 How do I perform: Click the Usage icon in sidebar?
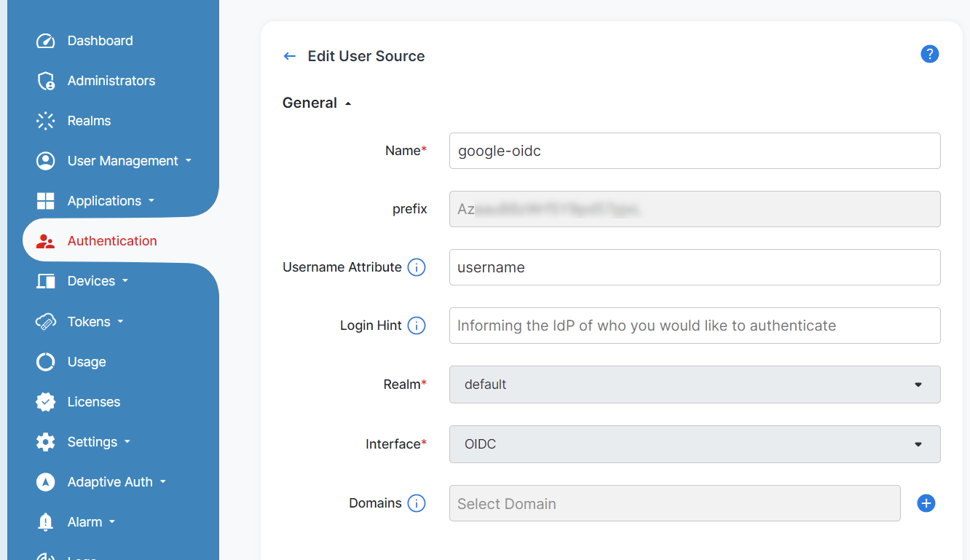(45, 361)
